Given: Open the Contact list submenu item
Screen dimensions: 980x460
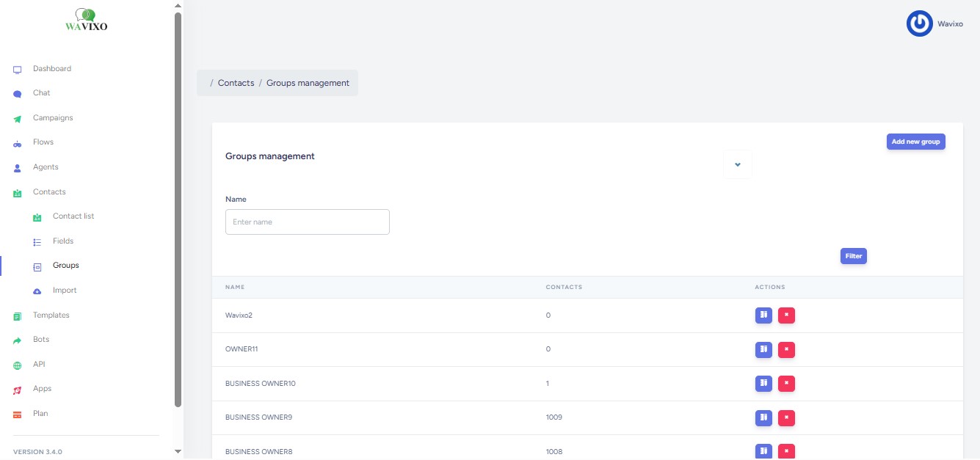Looking at the screenshot, I should pos(73,216).
